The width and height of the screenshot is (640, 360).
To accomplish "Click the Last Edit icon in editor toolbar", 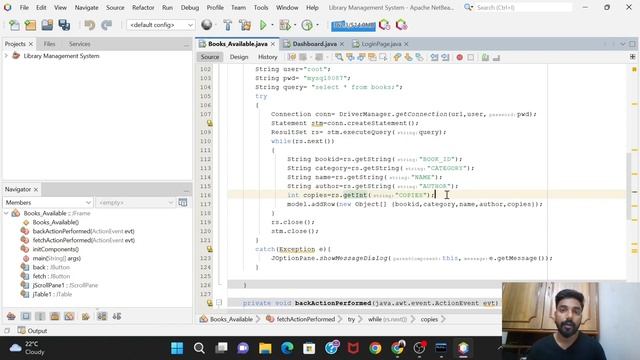I will coord(292,57).
